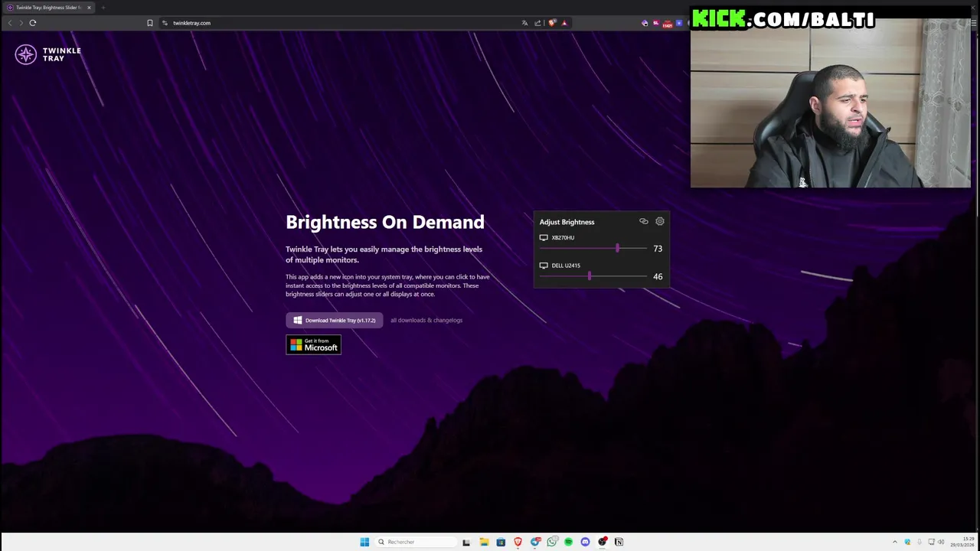
Task: Click the translate page icon in address bar
Action: pyautogui.click(x=524, y=23)
